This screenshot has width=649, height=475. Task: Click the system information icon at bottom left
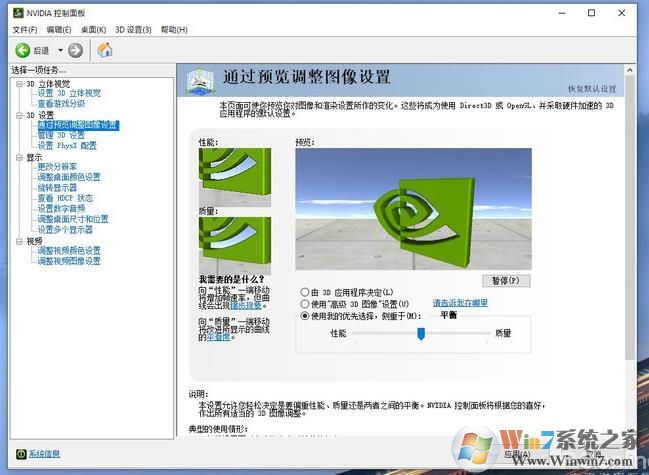click(21, 454)
